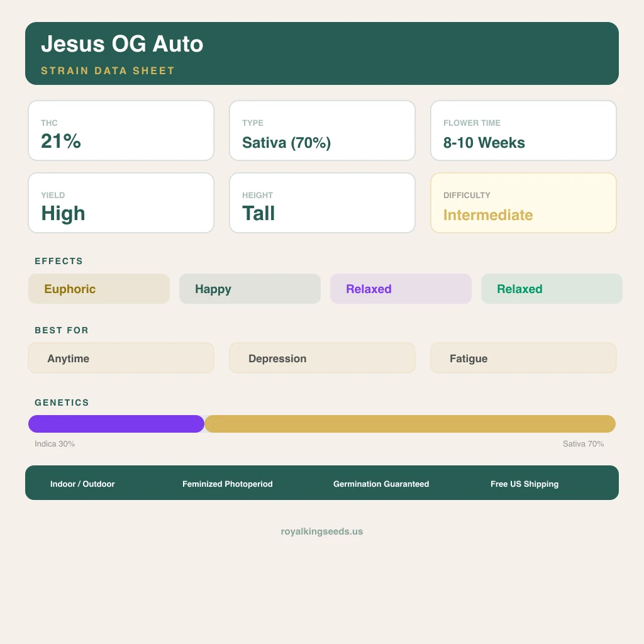Open the royalkingseeds.us link
644x644 pixels.
click(322, 531)
